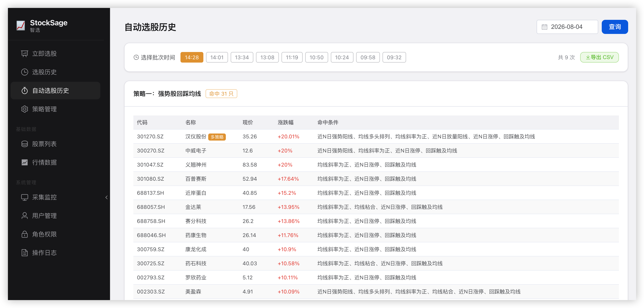Click +17.64% for 百普赛斯
644x308 pixels.
click(288, 179)
